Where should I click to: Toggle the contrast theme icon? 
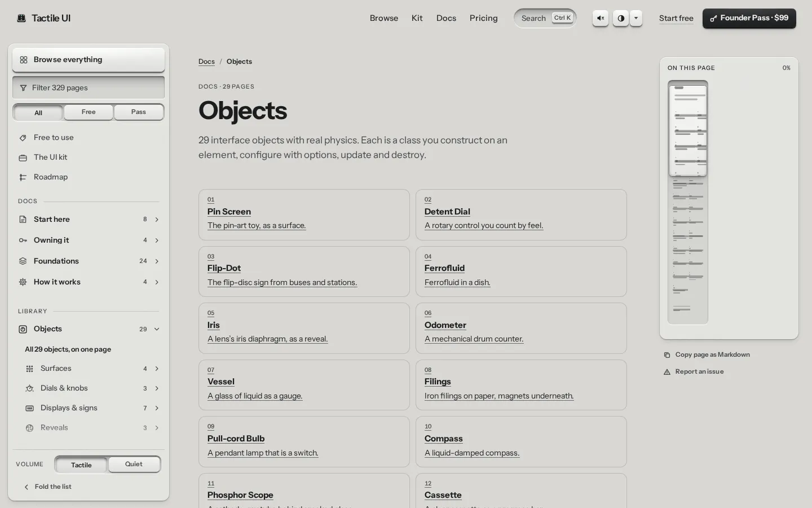click(x=621, y=18)
